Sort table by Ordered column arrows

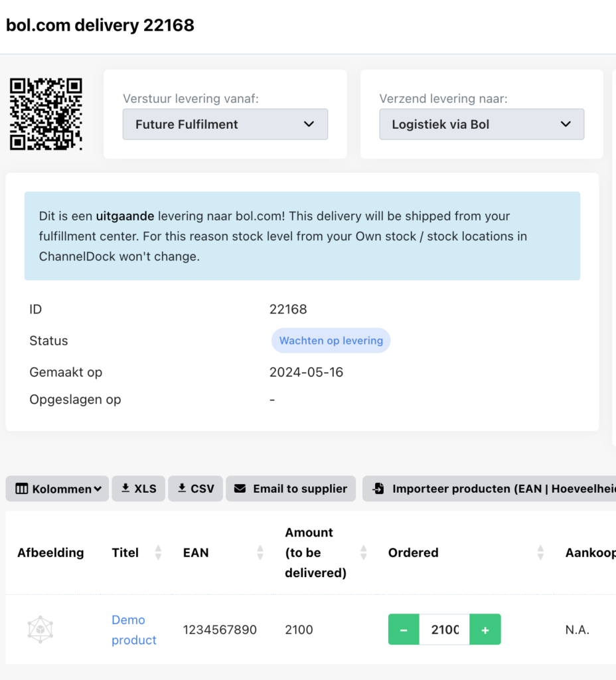540,552
